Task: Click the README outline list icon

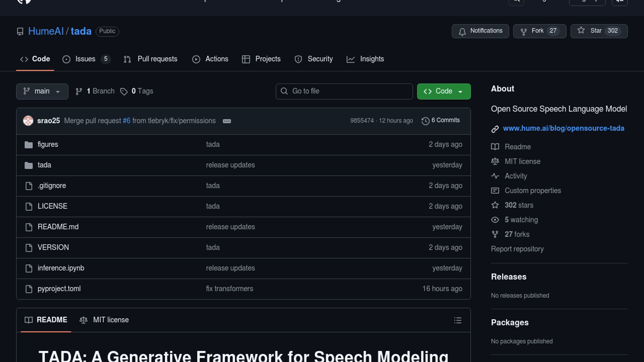Action: point(458,320)
